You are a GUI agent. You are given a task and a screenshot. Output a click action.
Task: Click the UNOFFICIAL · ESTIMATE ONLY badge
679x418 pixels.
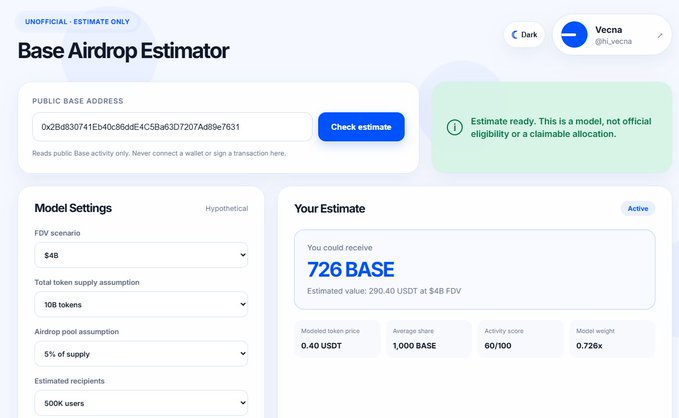coord(77,22)
